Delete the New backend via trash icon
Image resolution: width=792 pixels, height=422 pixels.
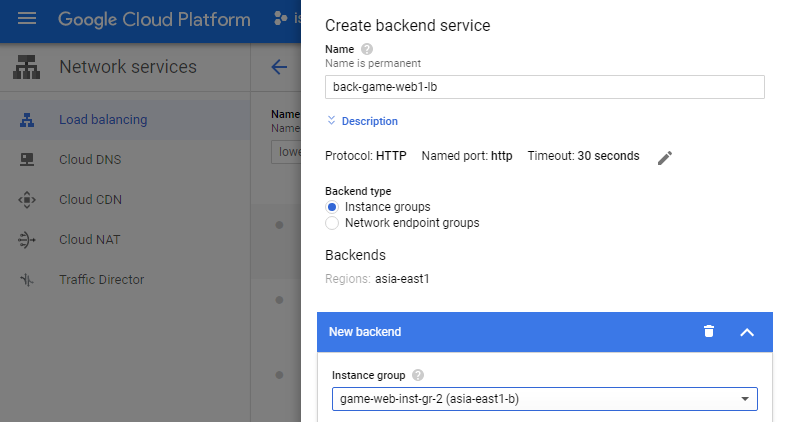tap(709, 331)
